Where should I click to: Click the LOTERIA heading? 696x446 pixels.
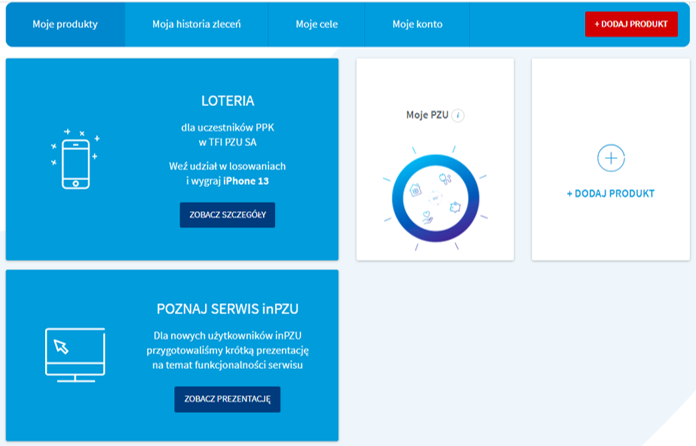(228, 101)
